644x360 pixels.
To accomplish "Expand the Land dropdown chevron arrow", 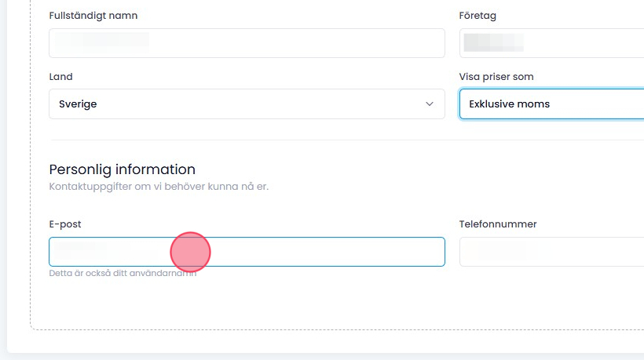I will point(430,104).
